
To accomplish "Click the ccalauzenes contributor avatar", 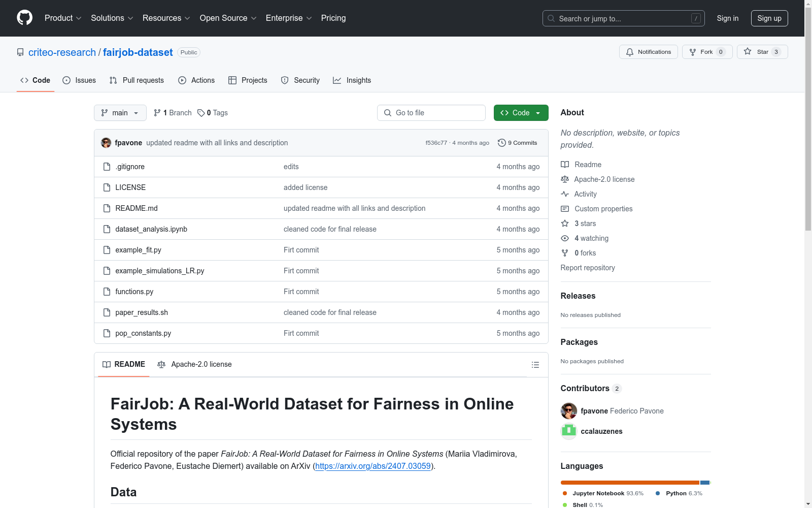I will [x=569, y=431].
